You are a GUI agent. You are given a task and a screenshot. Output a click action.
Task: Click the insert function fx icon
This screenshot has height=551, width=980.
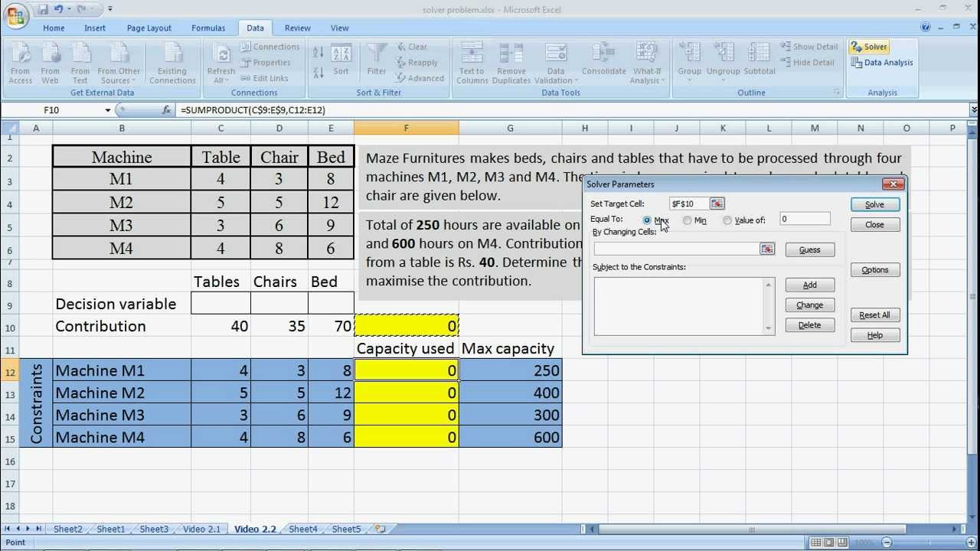[x=166, y=110]
